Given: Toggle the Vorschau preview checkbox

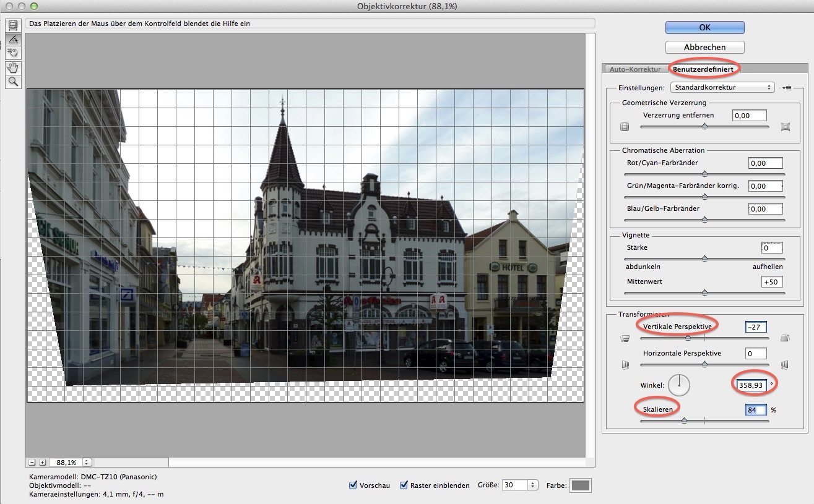Looking at the screenshot, I should 353,485.
